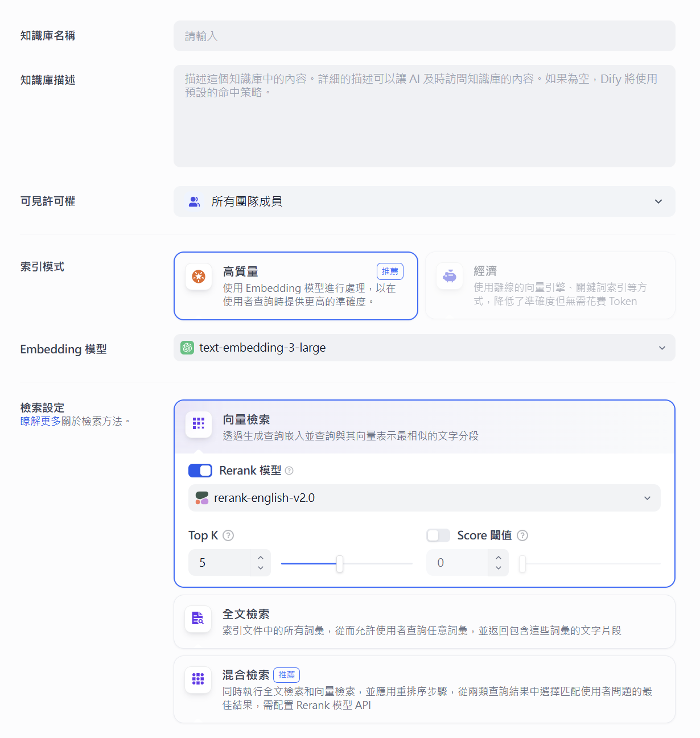Click the hybrid search icon

coord(198,679)
